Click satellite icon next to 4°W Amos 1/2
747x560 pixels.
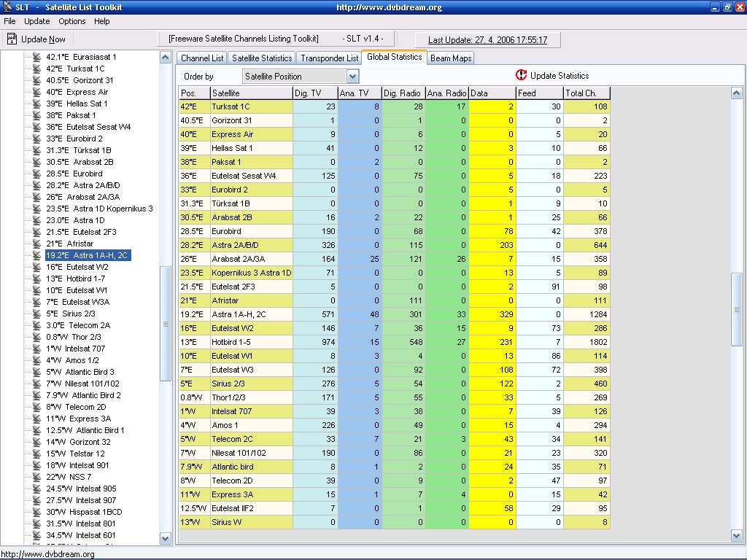(x=36, y=360)
